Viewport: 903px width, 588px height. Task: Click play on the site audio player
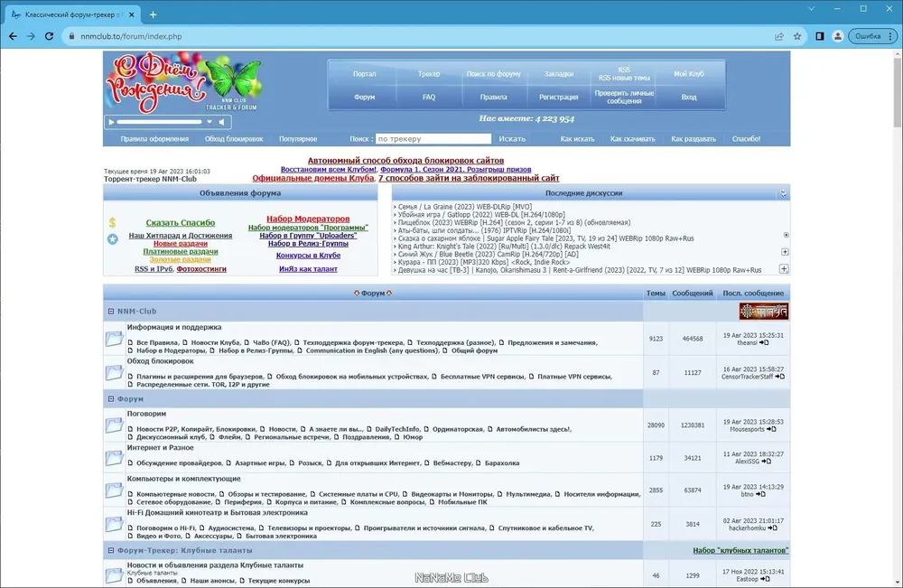tap(111, 122)
